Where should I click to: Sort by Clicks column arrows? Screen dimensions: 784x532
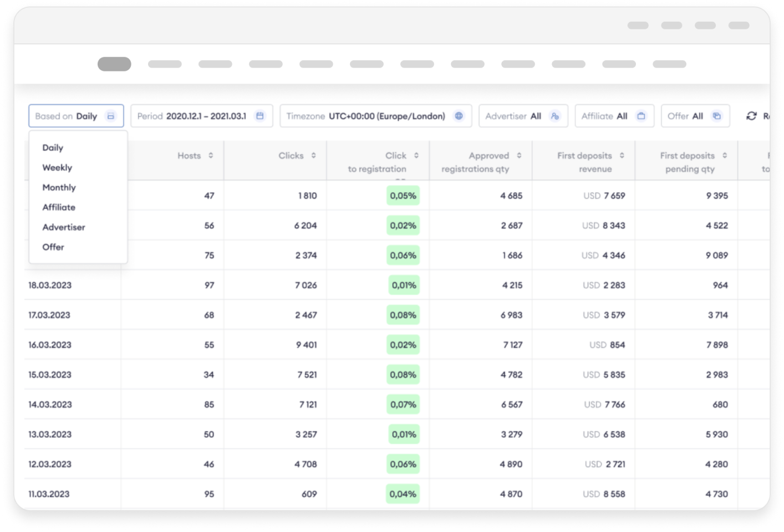pyautogui.click(x=314, y=156)
